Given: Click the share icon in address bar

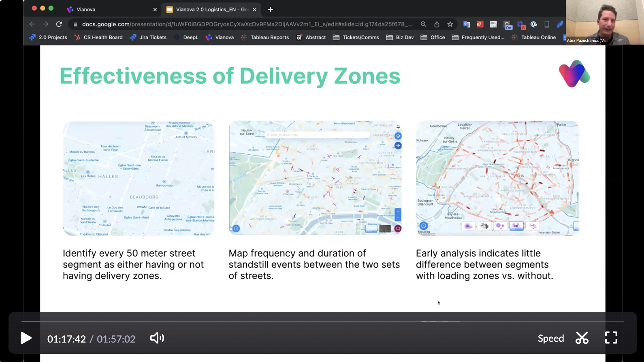Looking at the screenshot, I should click(437, 24).
